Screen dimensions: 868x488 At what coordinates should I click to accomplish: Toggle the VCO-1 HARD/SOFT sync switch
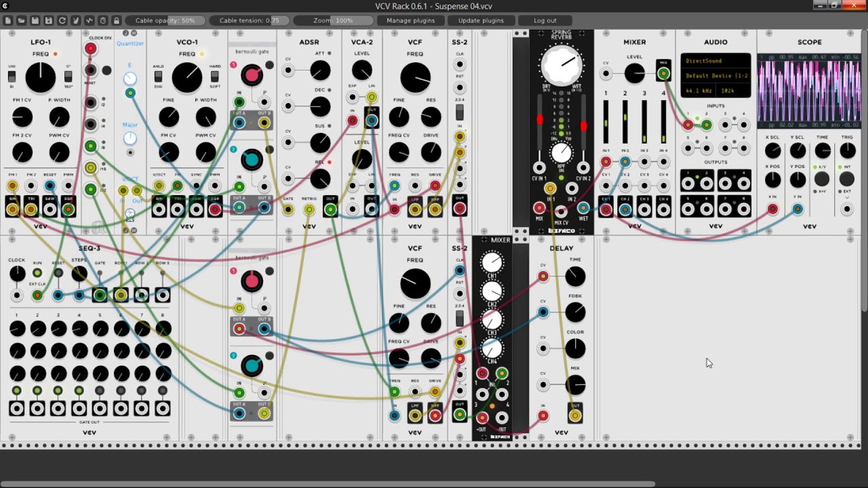coord(215,77)
